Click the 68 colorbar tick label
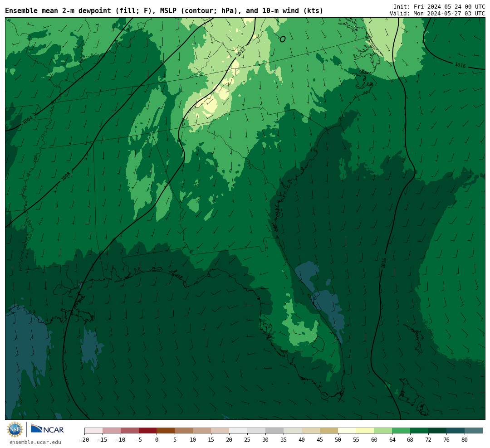The image size is (490, 448). pyautogui.click(x=411, y=440)
